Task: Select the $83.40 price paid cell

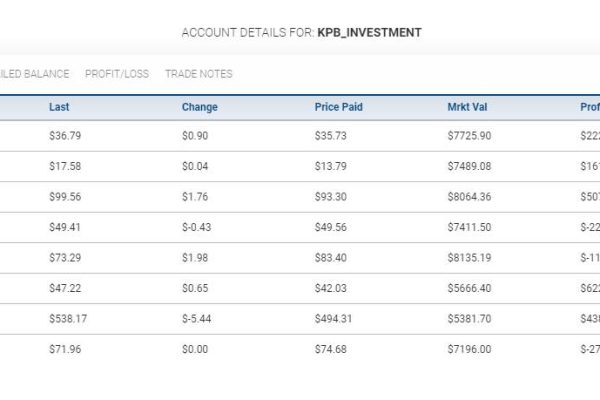Action: click(x=331, y=258)
